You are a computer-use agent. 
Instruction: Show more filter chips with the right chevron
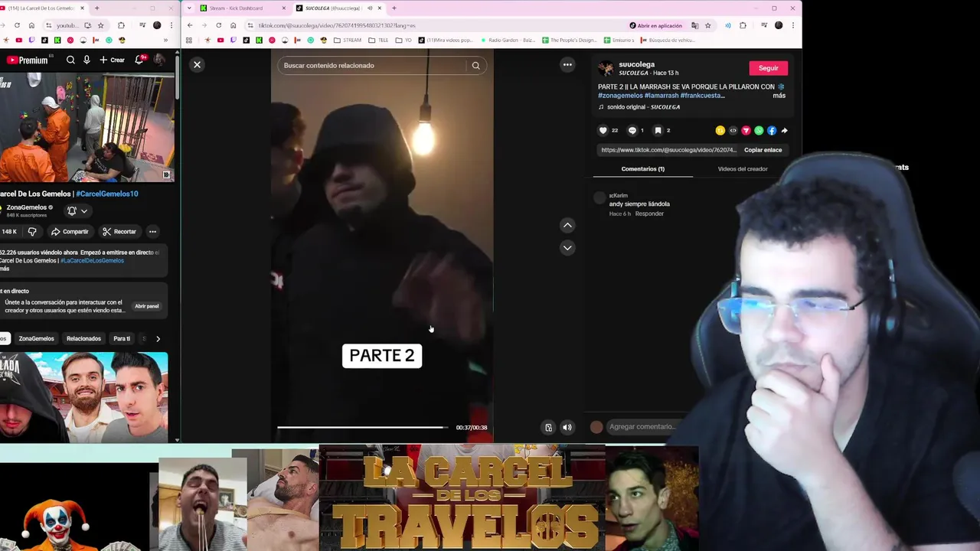point(158,338)
